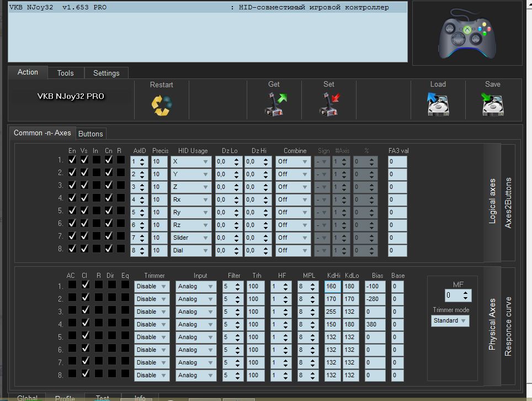The width and height of the screenshot is (532, 401).
Task: Click the Load disk icon
Action: [438, 104]
